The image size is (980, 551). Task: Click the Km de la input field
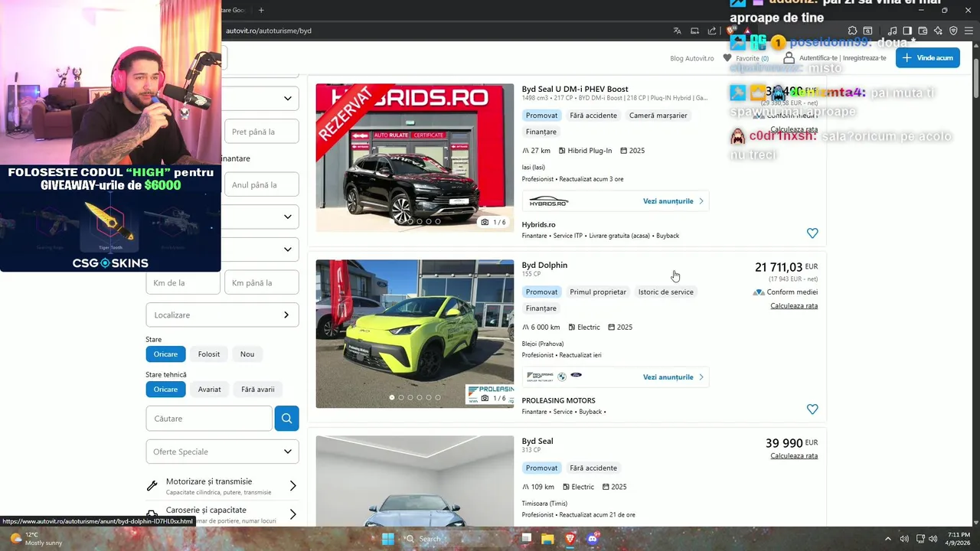point(183,282)
